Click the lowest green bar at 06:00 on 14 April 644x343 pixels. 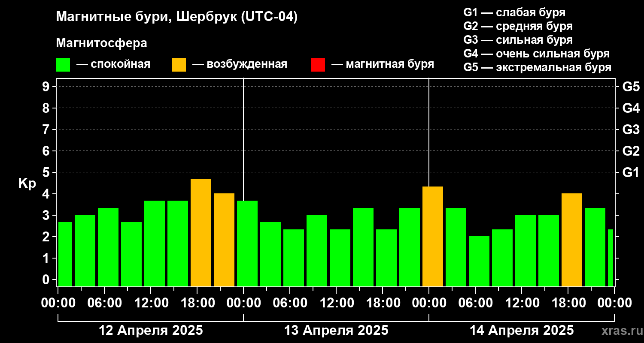point(479,262)
